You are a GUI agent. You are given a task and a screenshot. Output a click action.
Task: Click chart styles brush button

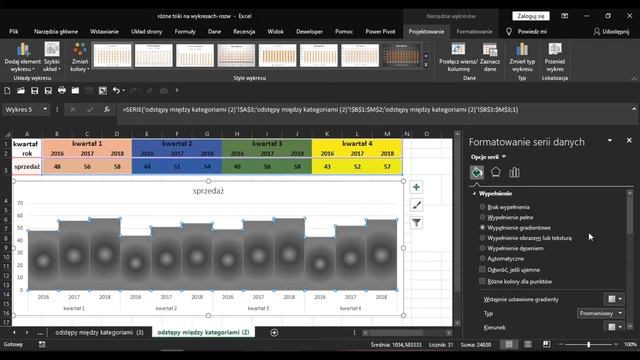(x=416, y=205)
